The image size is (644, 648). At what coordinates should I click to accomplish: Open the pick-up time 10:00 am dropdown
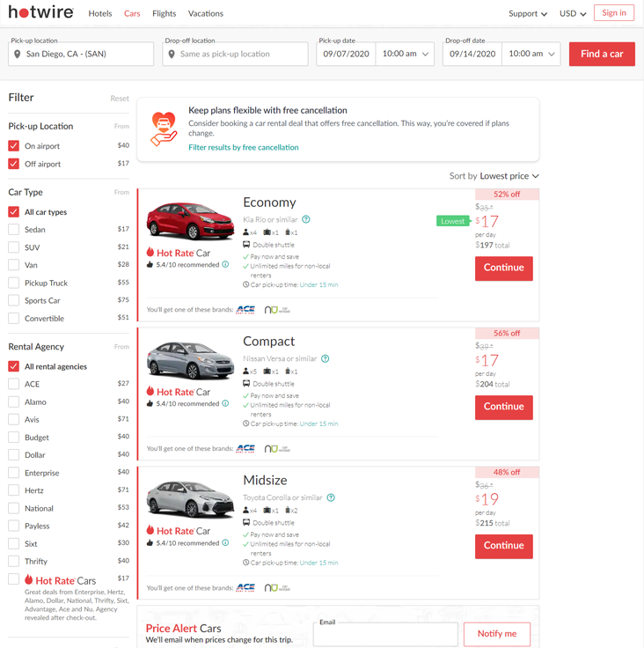pos(405,54)
